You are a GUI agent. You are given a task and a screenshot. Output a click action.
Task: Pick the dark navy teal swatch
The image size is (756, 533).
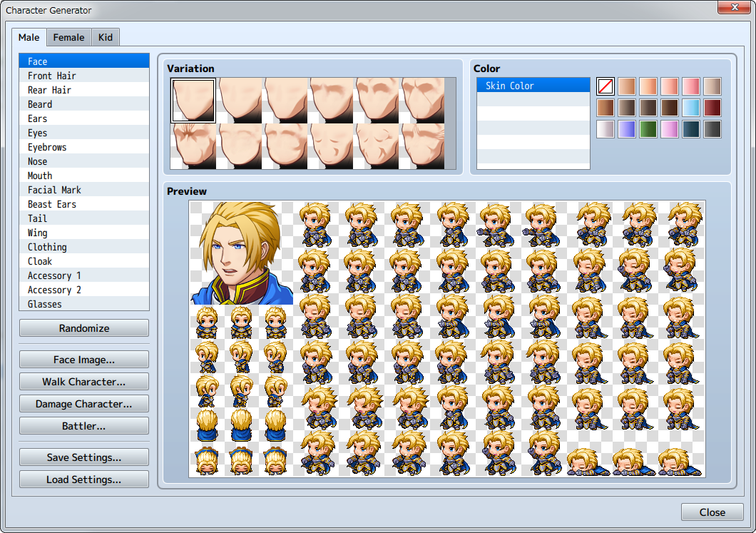coord(691,128)
